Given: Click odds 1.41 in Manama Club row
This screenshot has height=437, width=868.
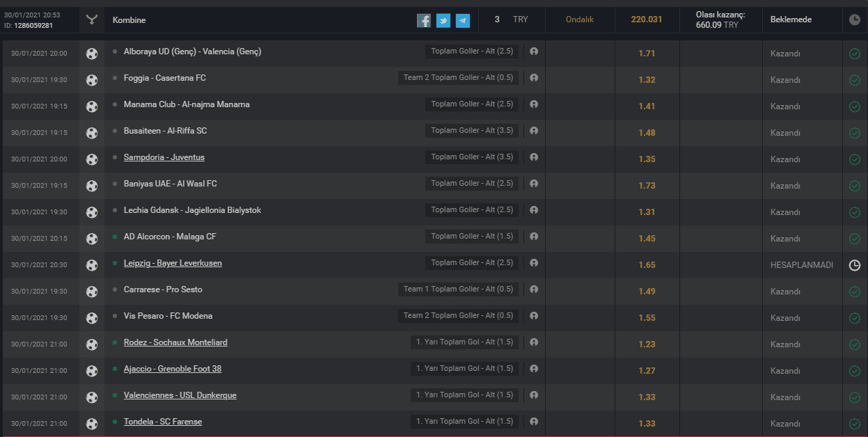Looking at the screenshot, I should click(x=647, y=106).
